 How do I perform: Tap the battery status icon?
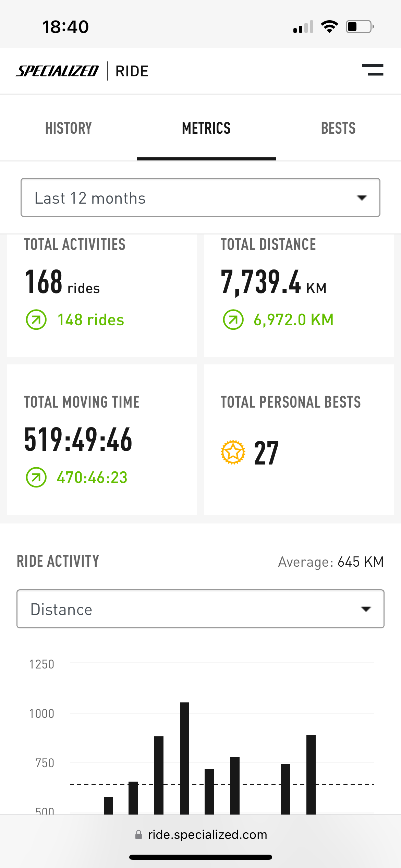[360, 27]
